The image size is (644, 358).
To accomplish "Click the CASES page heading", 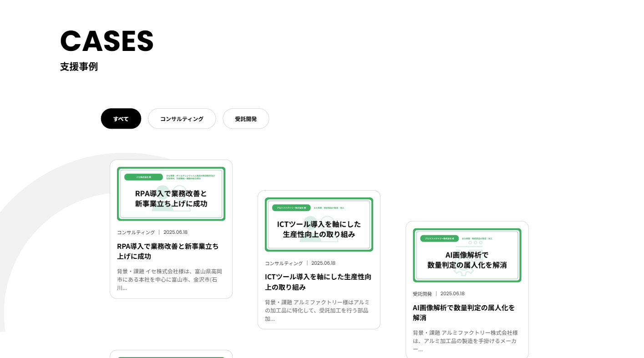I will [x=107, y=41].
